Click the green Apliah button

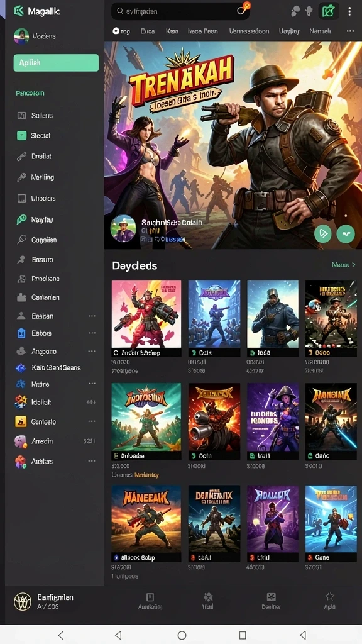56,63
